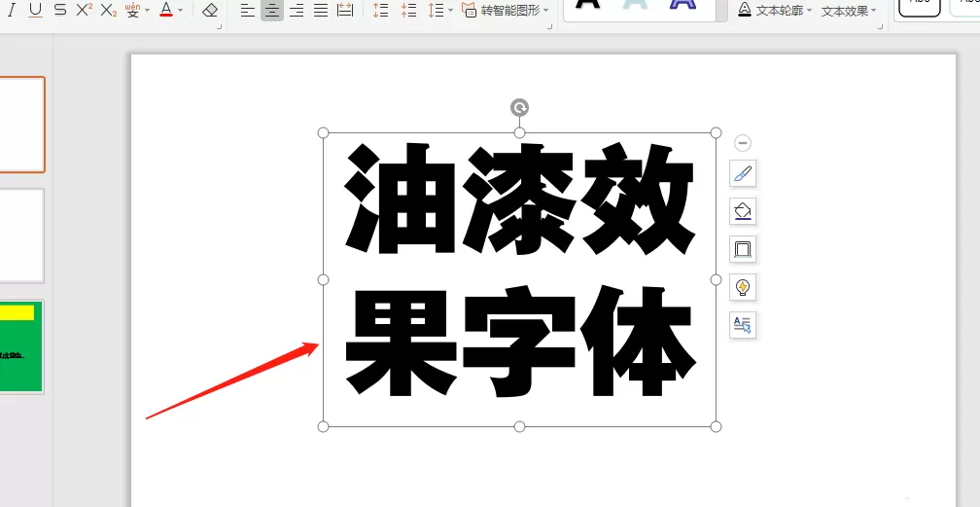This screenshot has height=507, width=980.
Task: Toggle strikethrough formatting
Action: pyautogui.click(x=60, y=10)
